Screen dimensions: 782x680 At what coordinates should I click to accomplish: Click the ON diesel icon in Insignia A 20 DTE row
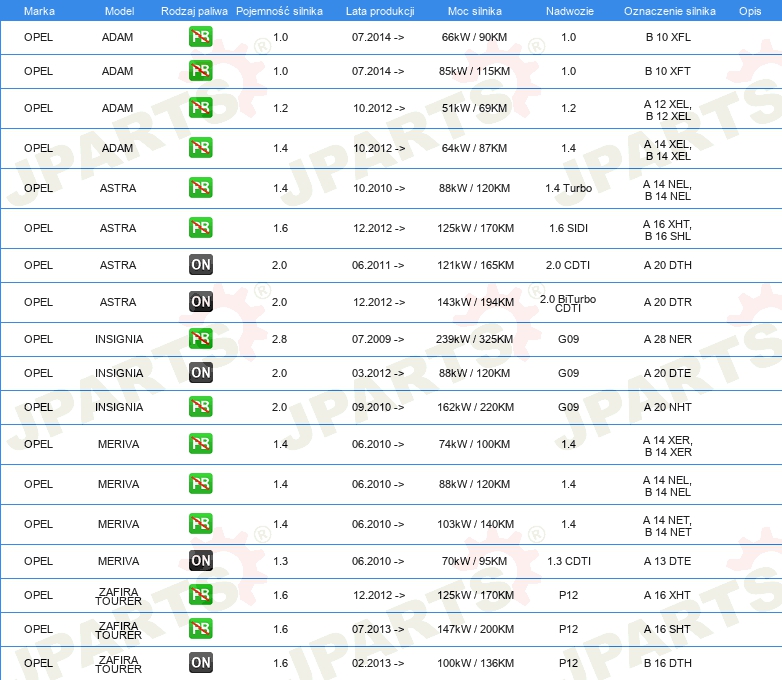201,373
